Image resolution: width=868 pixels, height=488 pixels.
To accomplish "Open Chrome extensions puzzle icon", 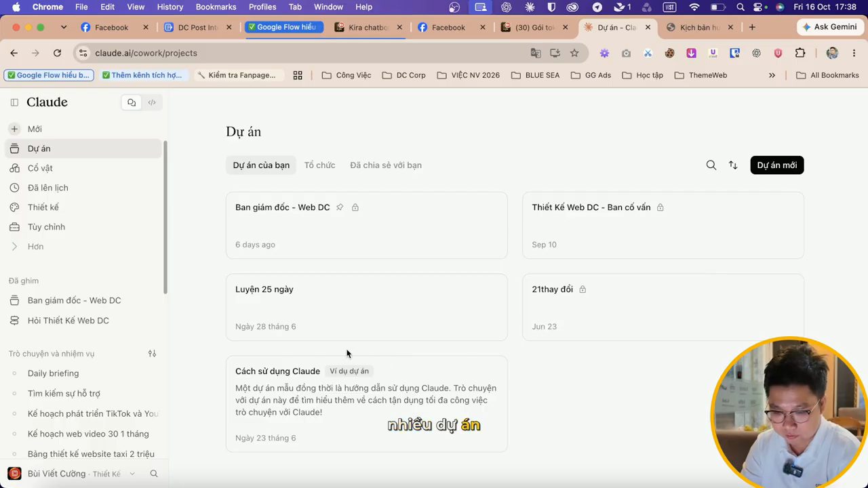I will (x=800, y=53).
